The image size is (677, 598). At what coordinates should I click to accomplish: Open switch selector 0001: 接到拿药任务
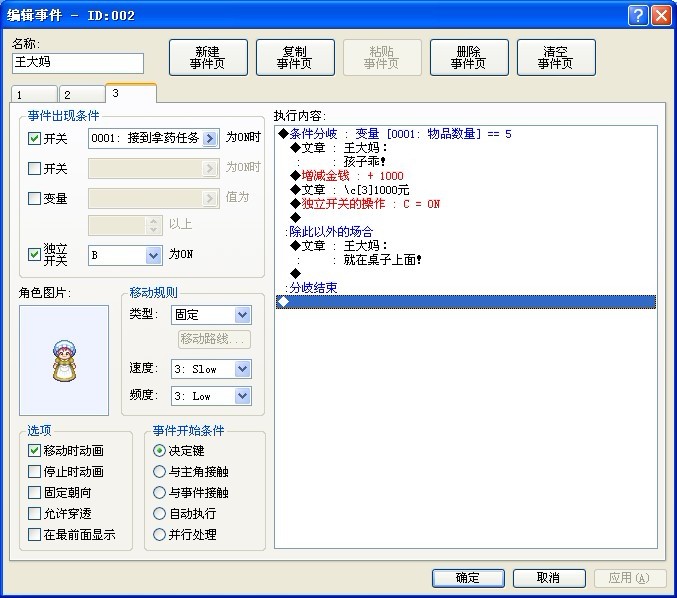coord(154,138)
